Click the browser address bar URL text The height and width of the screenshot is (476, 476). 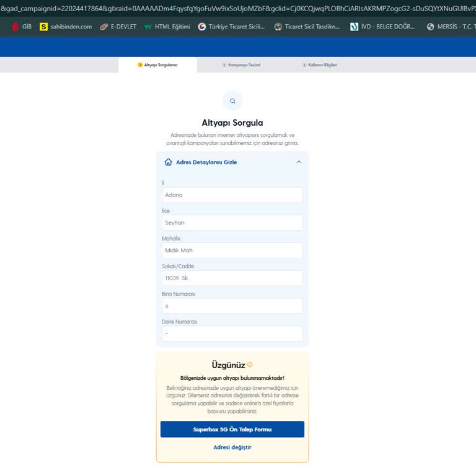click(x=238, y=8)
